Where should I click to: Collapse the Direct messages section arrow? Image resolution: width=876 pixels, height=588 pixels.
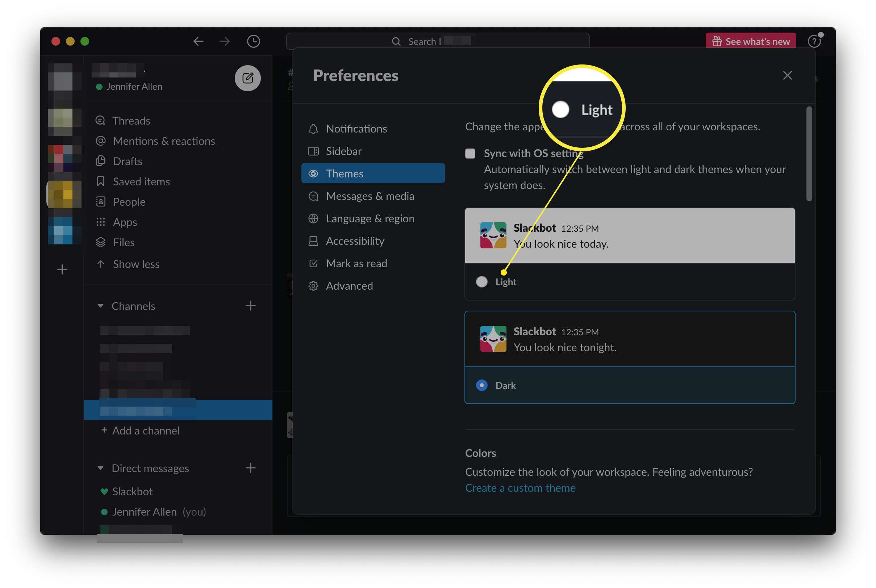pos(100,468)
